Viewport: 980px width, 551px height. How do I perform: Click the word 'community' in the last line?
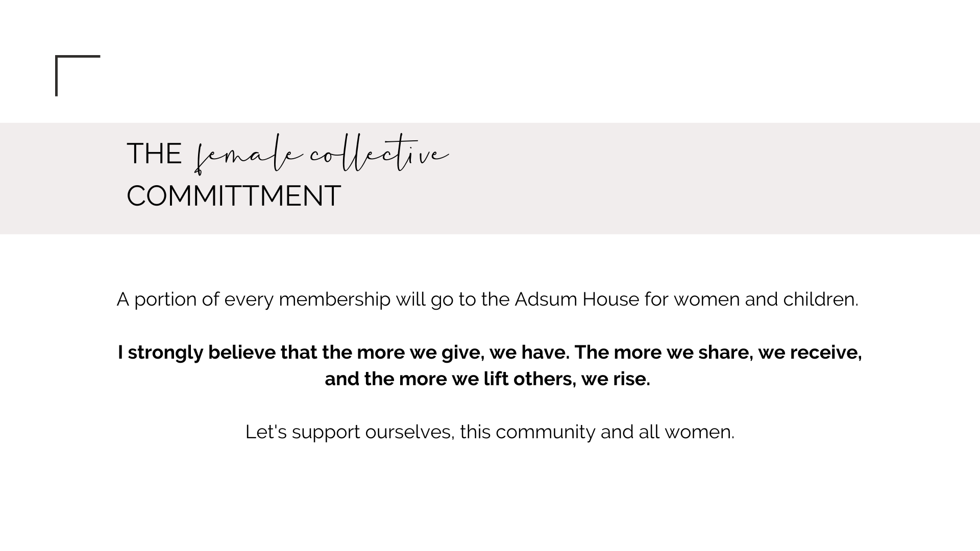point(546,433)
